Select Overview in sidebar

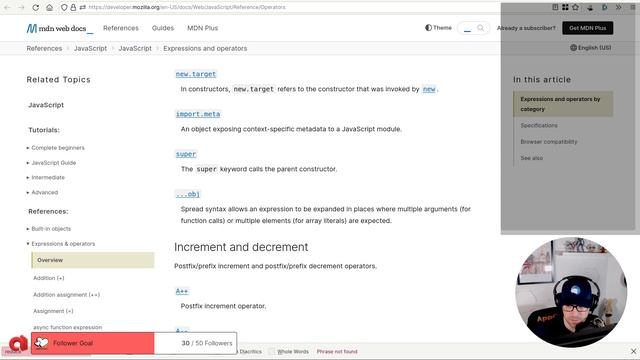(x=93, y=260)
